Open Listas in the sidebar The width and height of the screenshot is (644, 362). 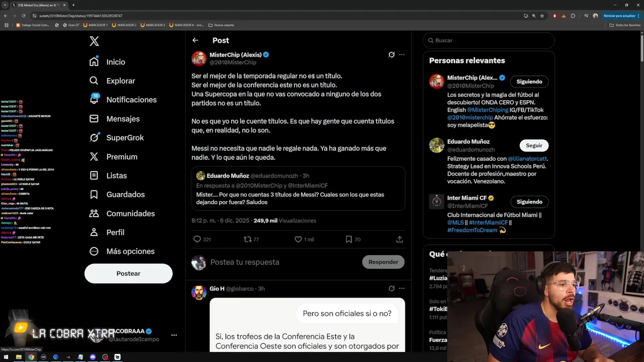tap(108, 175)
